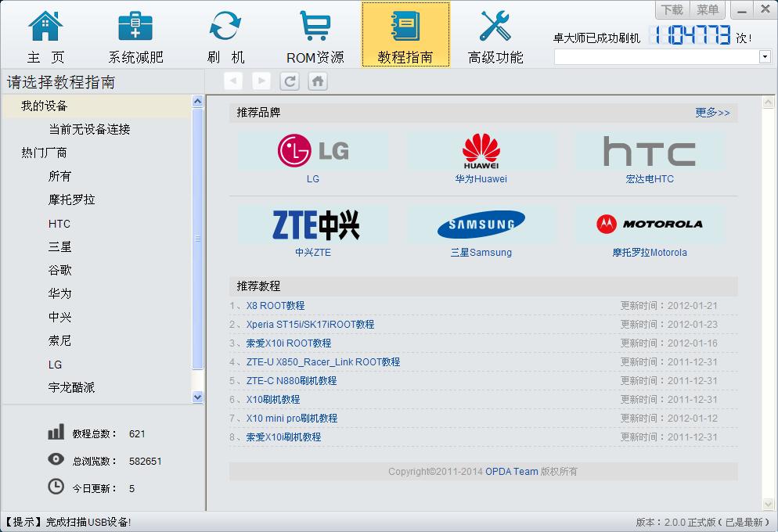The image size is (778, 532).
Task: Click the LG brand logo
Action: 313,150
